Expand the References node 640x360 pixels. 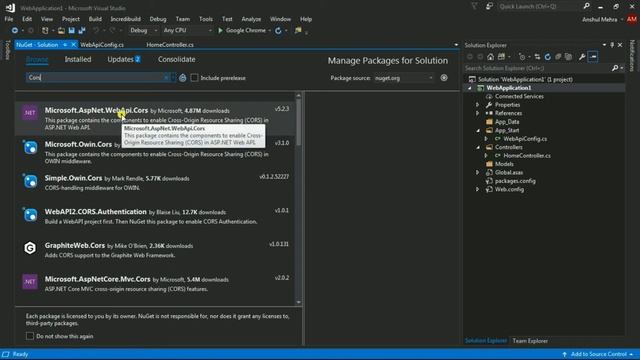pyautogui.click(x=478, y=113)
